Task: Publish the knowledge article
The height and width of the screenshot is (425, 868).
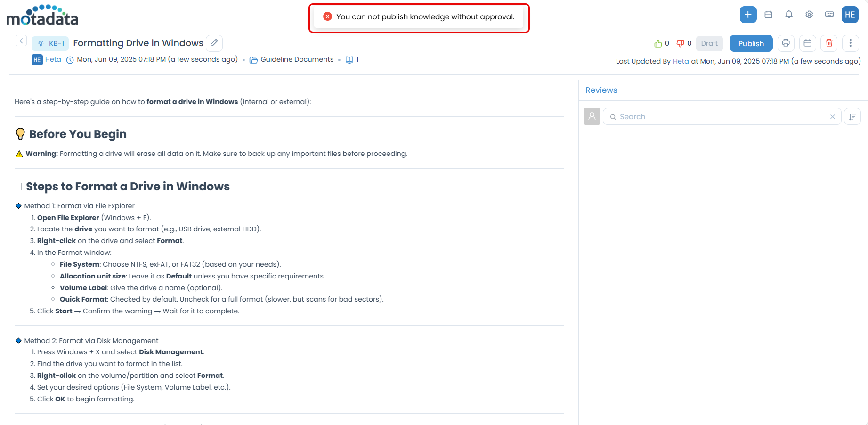Action: tap(751, 43)
